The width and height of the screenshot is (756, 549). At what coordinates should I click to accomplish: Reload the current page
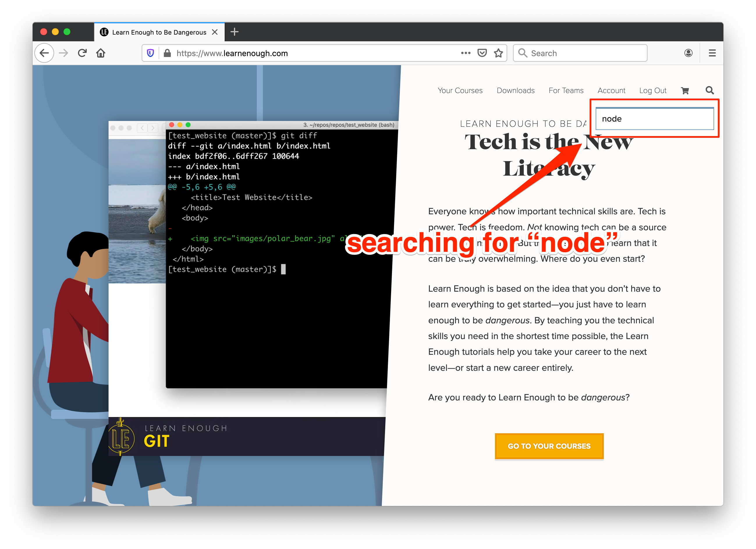tap(82, 53)
